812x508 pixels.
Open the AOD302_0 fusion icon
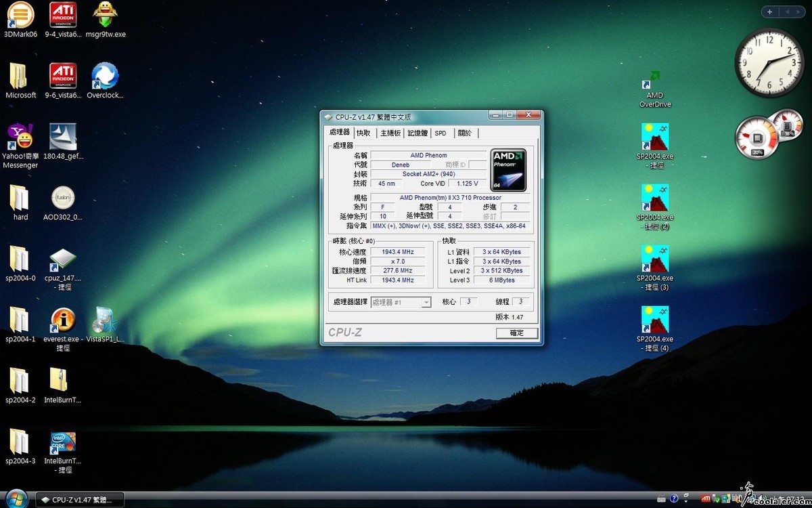click(62, 202)
